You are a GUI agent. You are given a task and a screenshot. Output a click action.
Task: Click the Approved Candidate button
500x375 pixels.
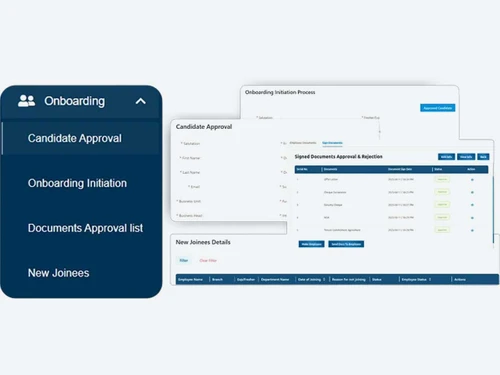coord(437,108)
